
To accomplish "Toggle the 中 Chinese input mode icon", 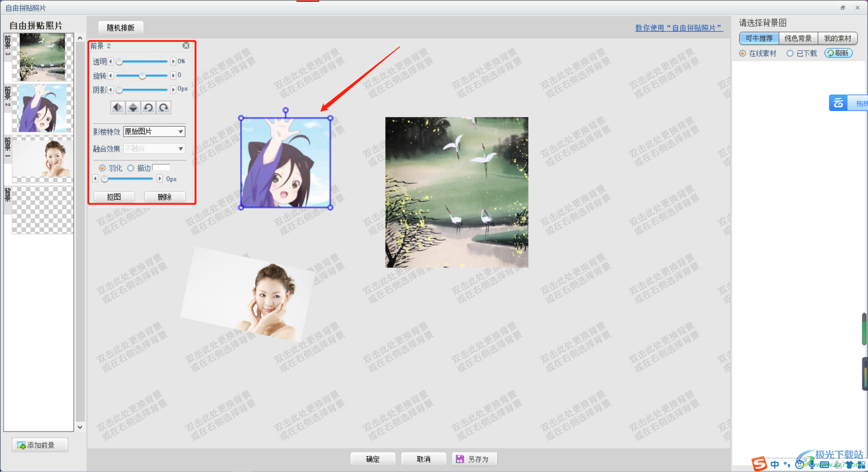I will (x=775, y=464).
